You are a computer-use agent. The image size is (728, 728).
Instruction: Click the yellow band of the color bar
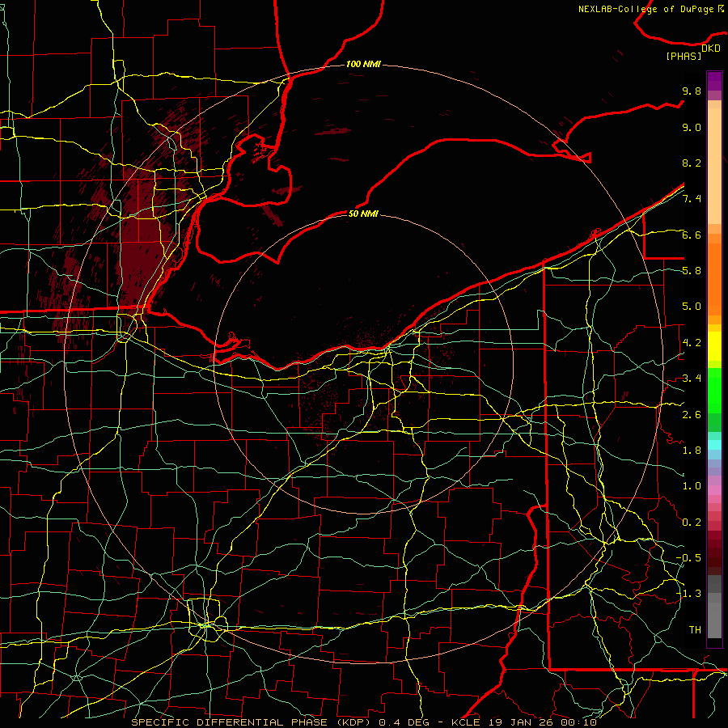(x=714, y=346)
